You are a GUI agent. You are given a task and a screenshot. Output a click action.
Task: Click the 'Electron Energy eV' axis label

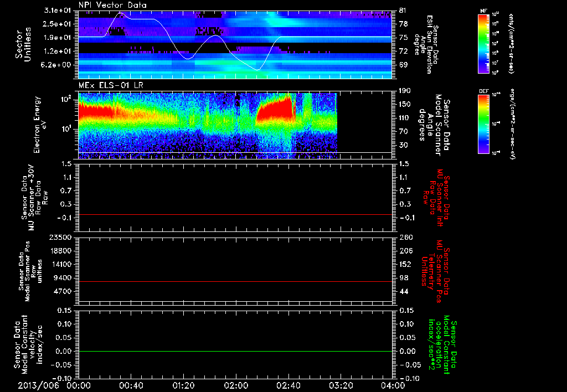(x=40, y=125)
